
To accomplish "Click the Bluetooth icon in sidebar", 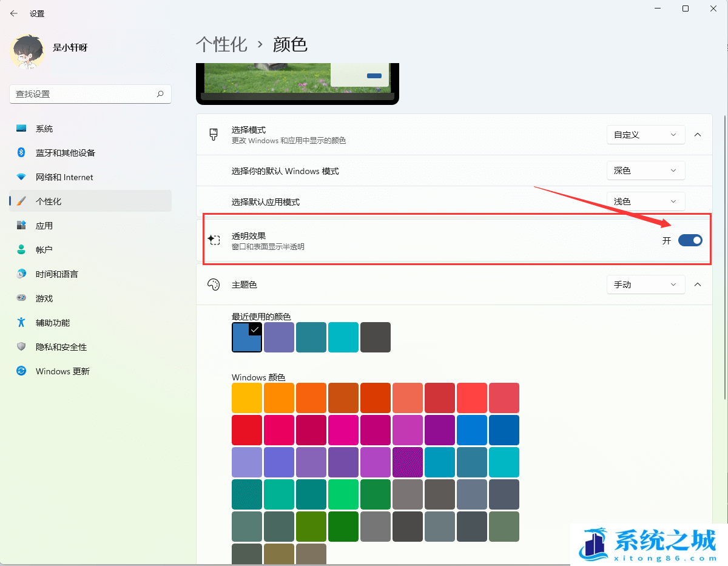I will (x=21, y=153).
